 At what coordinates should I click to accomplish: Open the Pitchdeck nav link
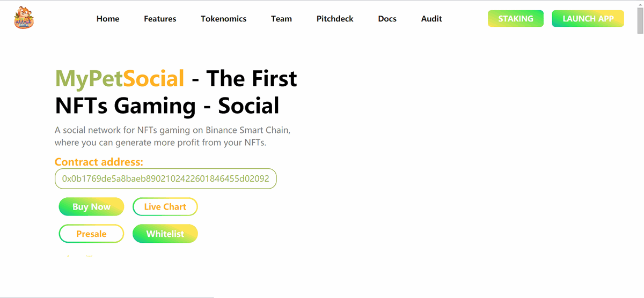pyautogui.click(x=335, y=19)
